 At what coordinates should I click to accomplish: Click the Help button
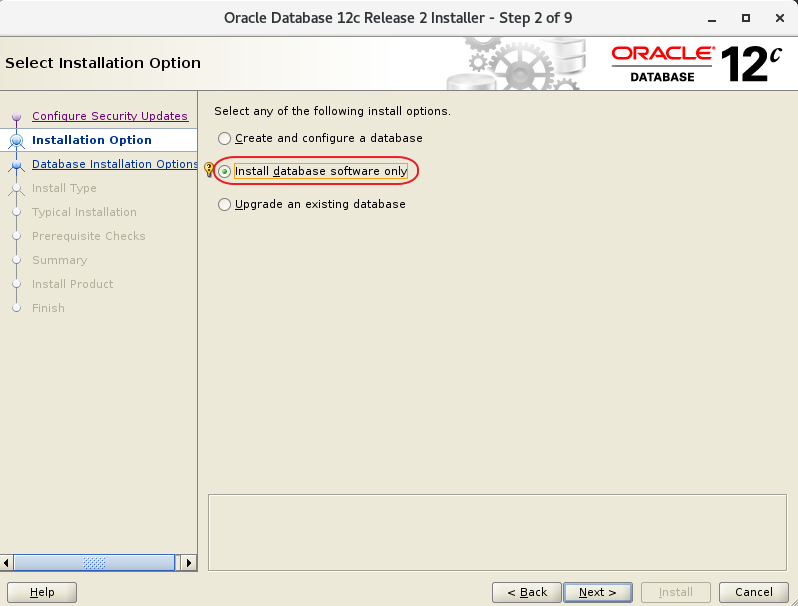pyautogui.click(x=42, y=592)
